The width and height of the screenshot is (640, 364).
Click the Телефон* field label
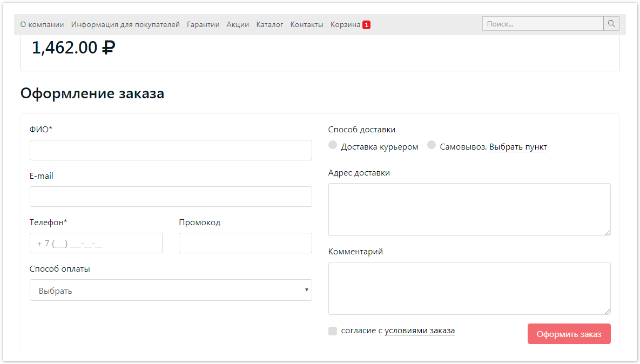point(48,223)
